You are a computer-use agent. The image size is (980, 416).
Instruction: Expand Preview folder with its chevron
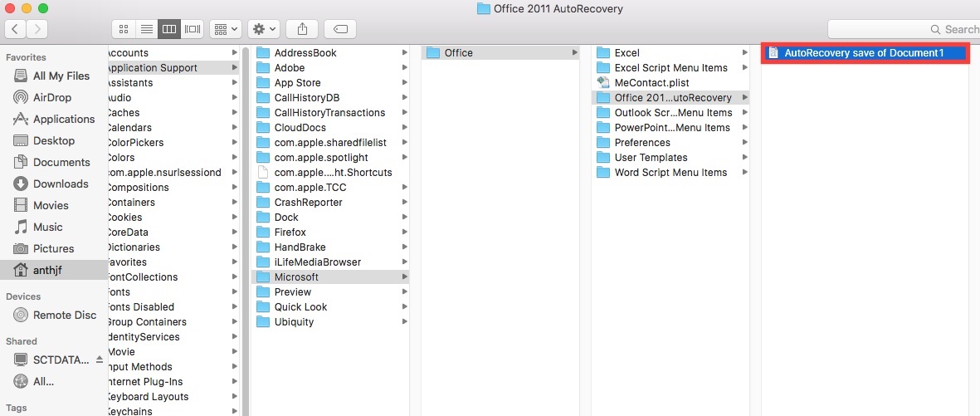click(405, 292)
